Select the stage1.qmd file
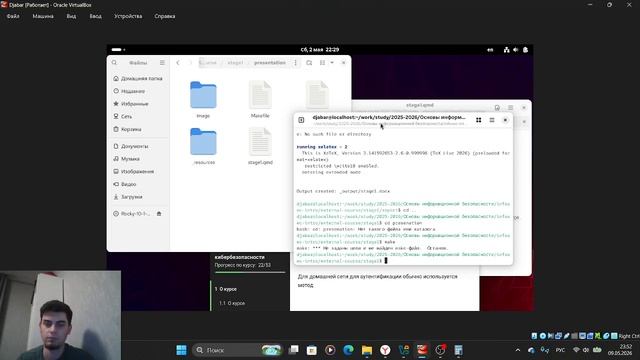 (x=260, y=146)
